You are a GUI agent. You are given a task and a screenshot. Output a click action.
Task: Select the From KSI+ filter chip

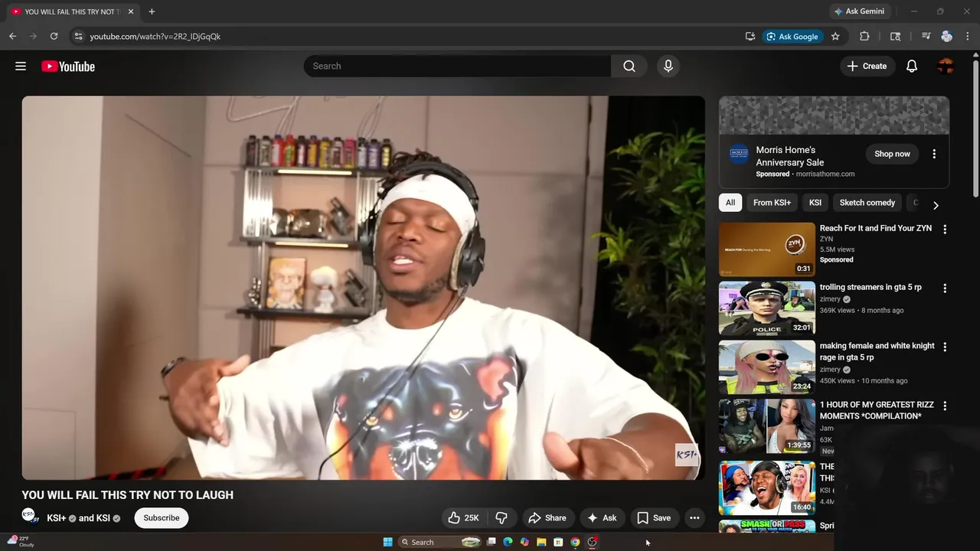pos(772,203)
